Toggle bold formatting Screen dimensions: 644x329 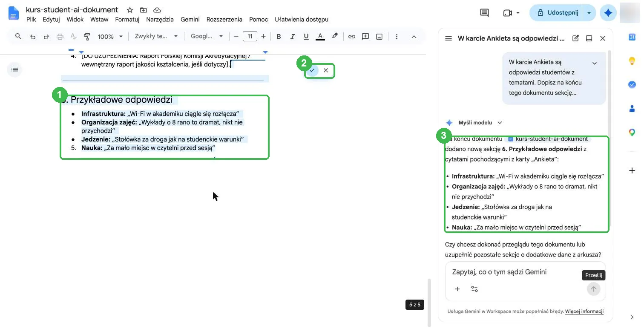pyautogui.click(x=279, y=37)
